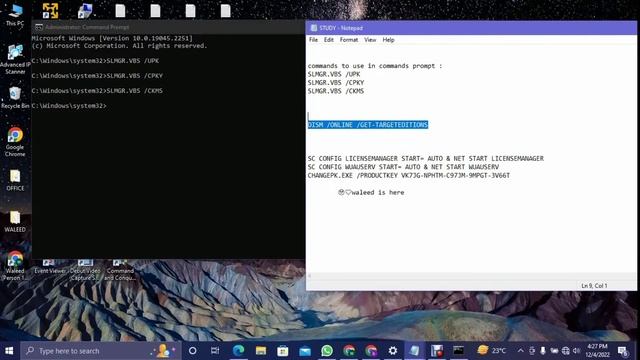Viewport: 640px width, 360px height.
Task: Click the SLMGR.VBS /CKMS line in Command Prompt
Action: click(x=97, y=91)
